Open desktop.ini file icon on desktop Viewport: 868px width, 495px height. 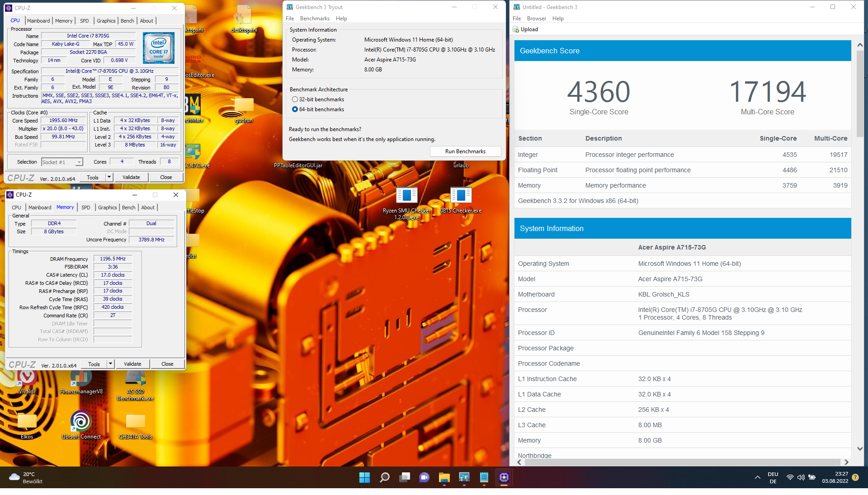pos(244,19)
